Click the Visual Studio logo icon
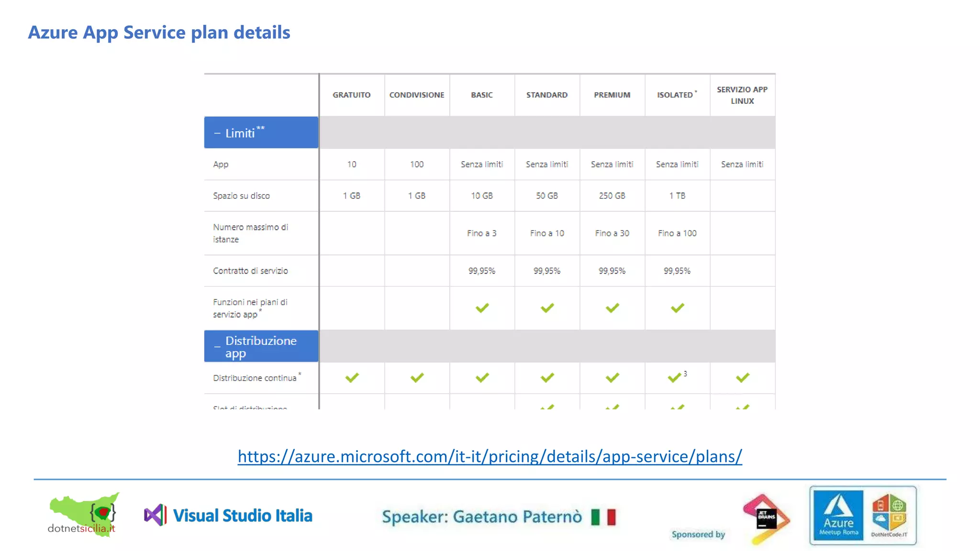Screen dimensions: 980x551 [156, 516]
